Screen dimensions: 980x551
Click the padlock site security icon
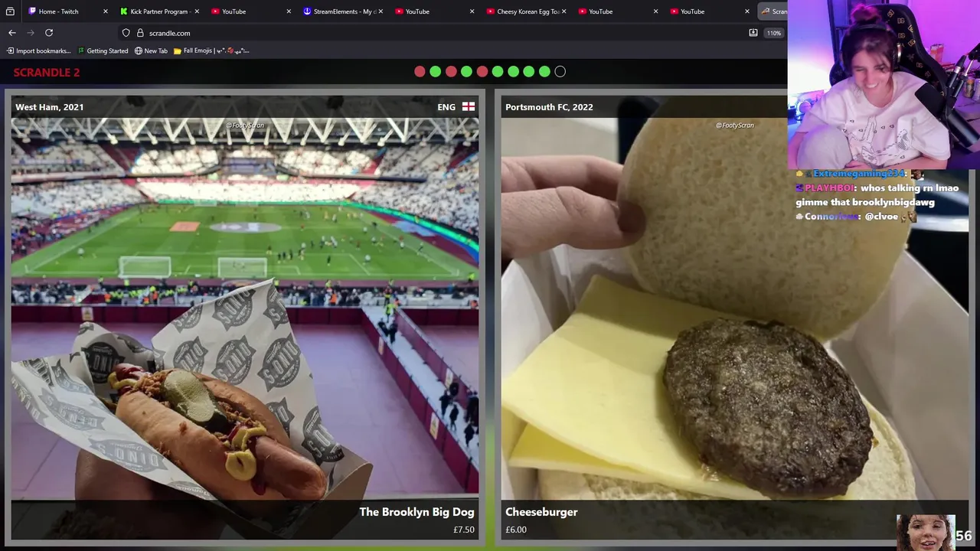pos(140,33)
